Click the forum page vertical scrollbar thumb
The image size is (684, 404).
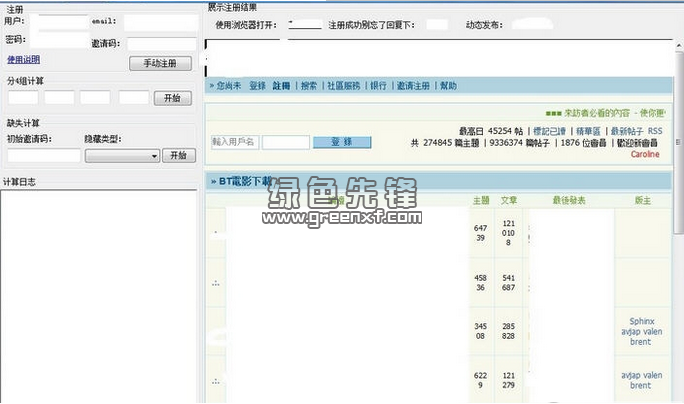(x=679, y=142)
